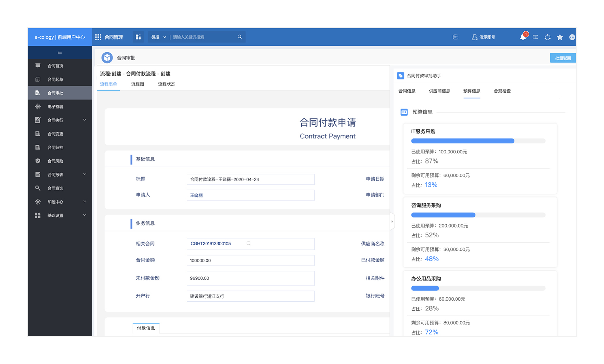Click the lookup icon in 相关合同 field
604x364 pixels.
pos(249,244)
